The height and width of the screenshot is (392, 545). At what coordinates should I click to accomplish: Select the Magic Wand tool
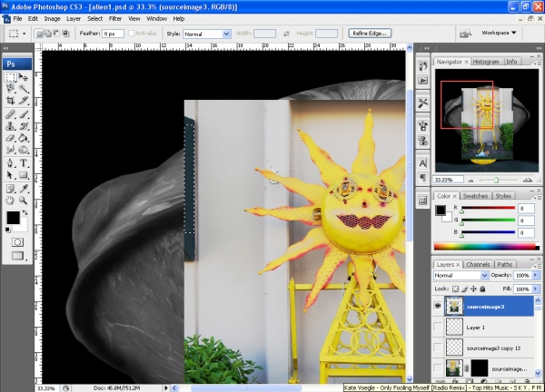[24, 89]
